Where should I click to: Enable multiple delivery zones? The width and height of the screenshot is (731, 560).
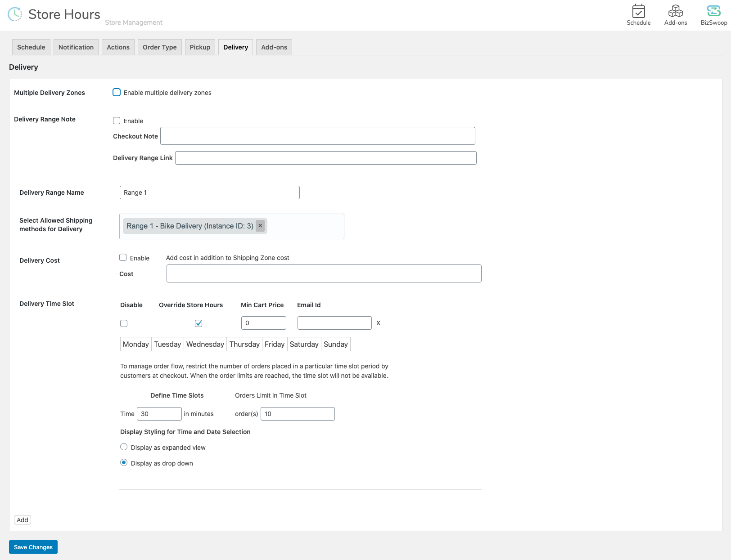117,92
